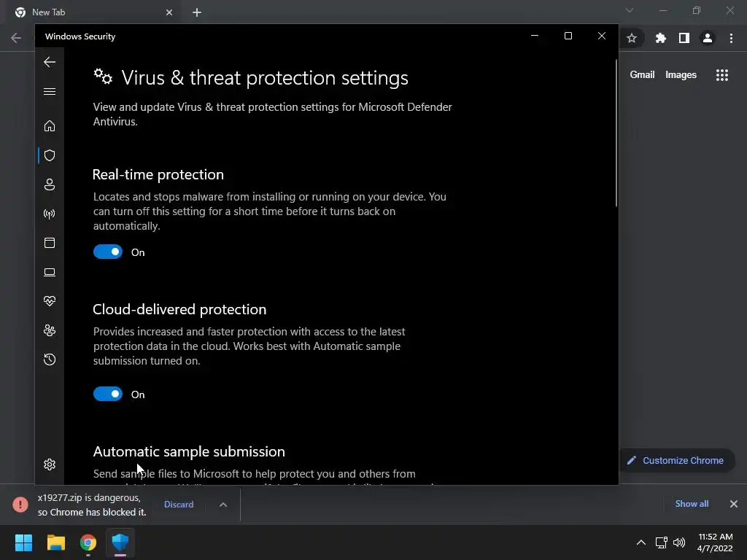Open Images link in Chrome
The image size is (747, 560).
coord(681,75)
